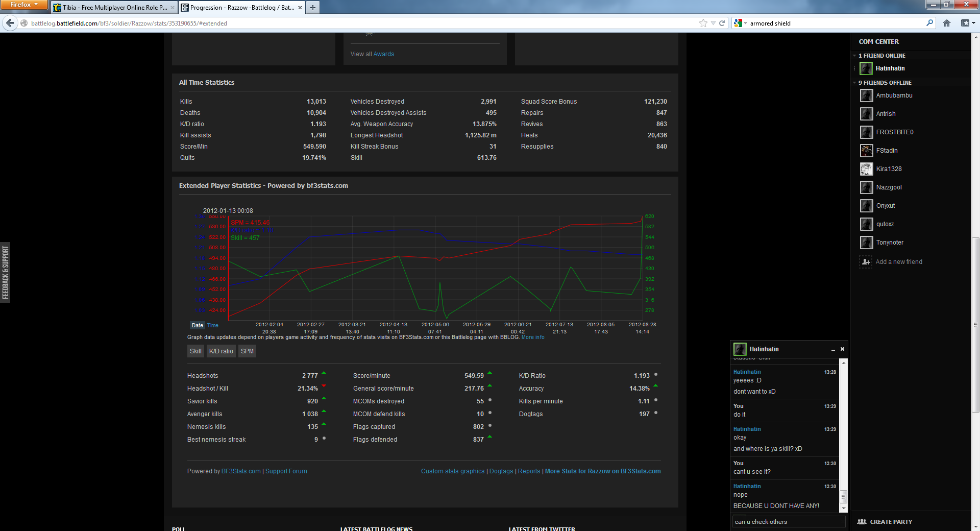This screenshot has width=980, height=531.
Task: Minimize the Hatinhatin chat window
Action: 833,350
